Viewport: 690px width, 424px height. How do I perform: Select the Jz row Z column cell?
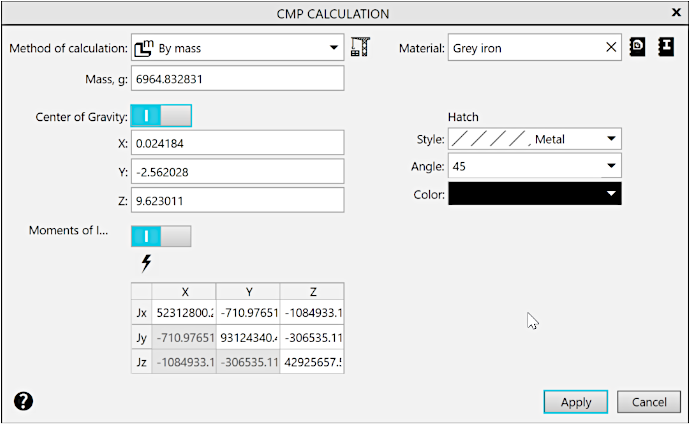point(311,361)
